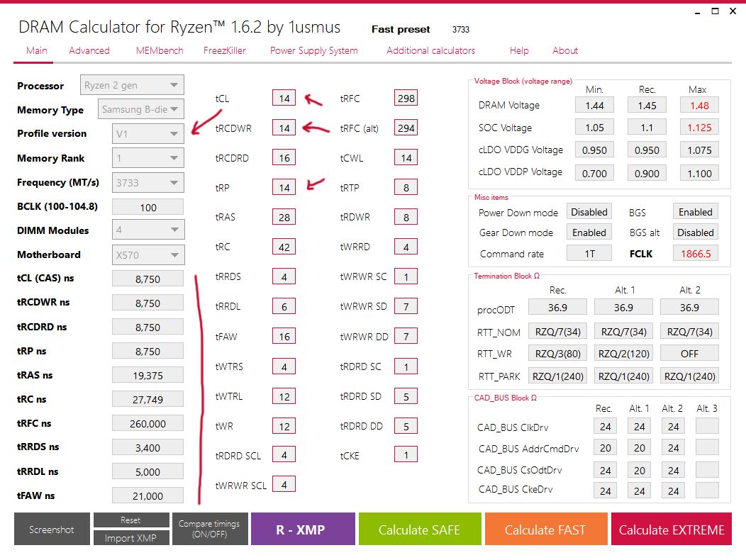Click the R - XMP button
The width and height of the screenshot is (746, 560).
303,529
